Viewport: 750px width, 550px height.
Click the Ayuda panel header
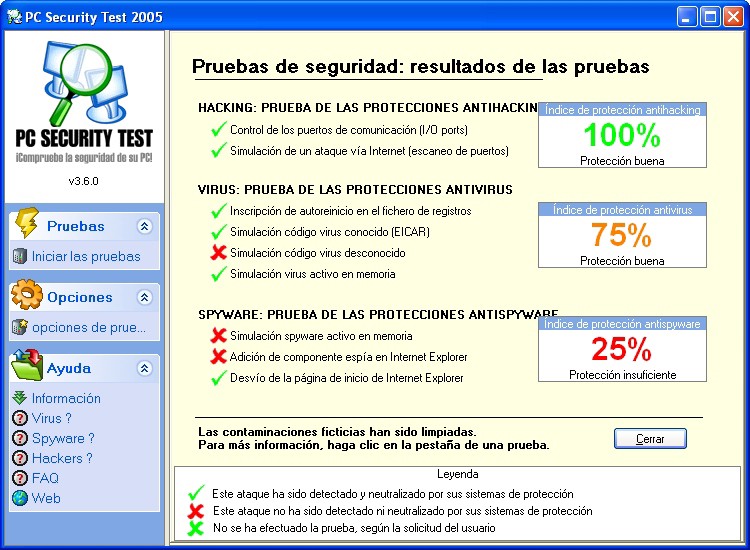[84, 368]
